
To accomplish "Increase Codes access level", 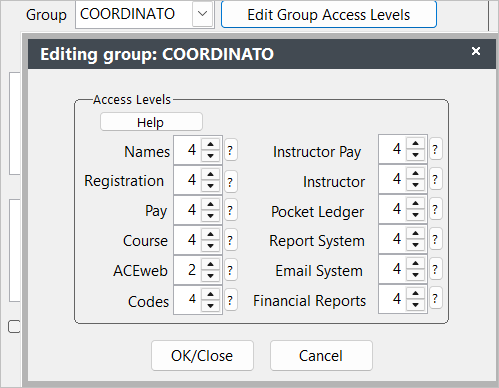I will click(210, 294).
